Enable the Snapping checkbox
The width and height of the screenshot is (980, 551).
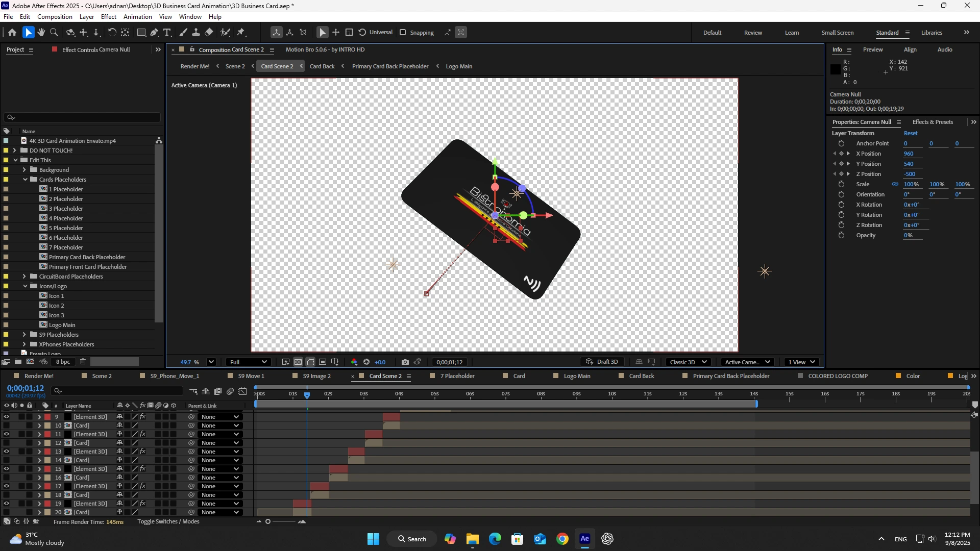(x=403, y=33)
